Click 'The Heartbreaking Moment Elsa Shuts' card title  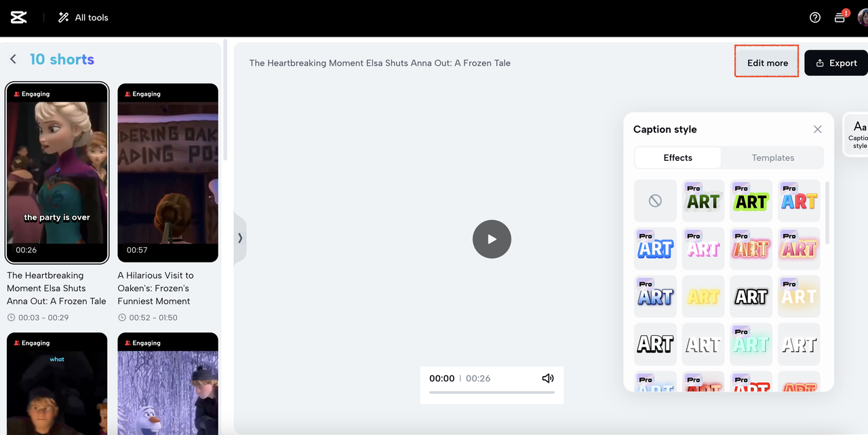pos(57,288)
